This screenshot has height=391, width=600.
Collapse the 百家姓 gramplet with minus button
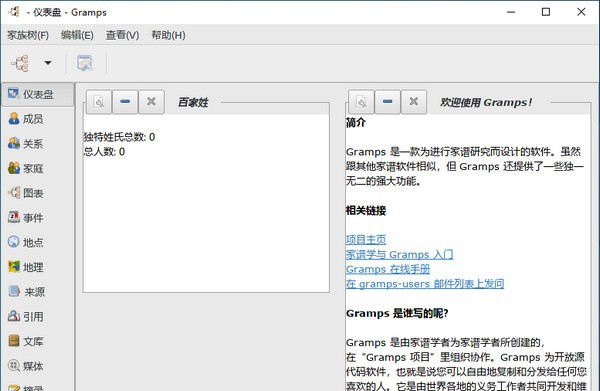click(125, 102)
